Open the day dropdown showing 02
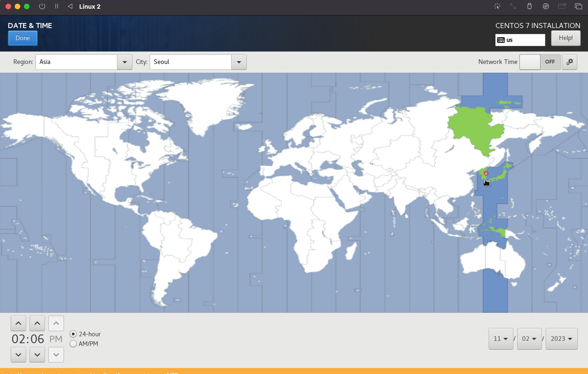 point(529,339)
